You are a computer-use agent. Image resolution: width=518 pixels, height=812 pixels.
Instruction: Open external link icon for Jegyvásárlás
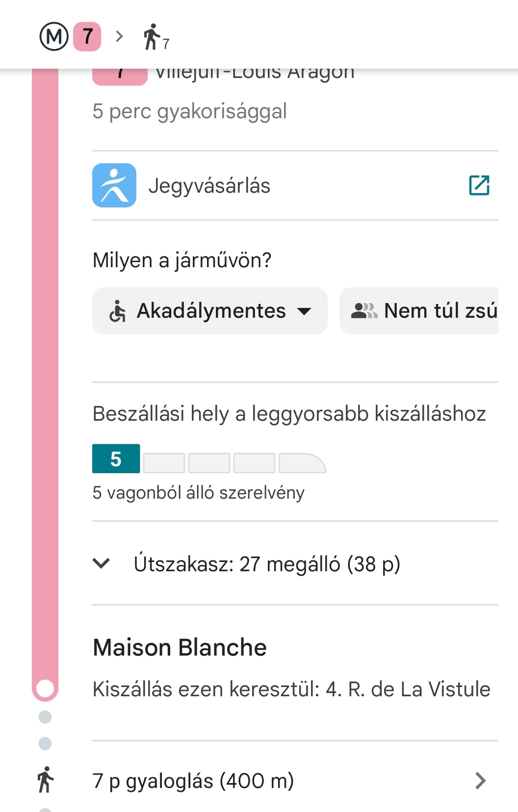point(479,185)
